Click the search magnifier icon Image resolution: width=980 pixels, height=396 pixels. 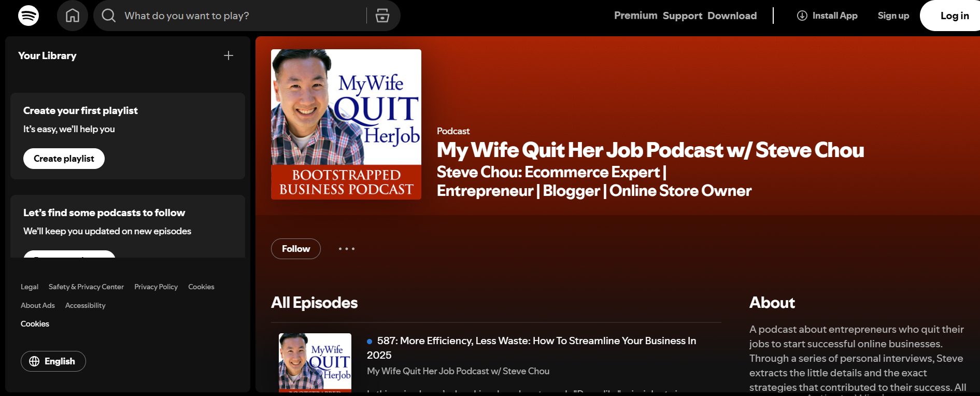click(108, 16)
